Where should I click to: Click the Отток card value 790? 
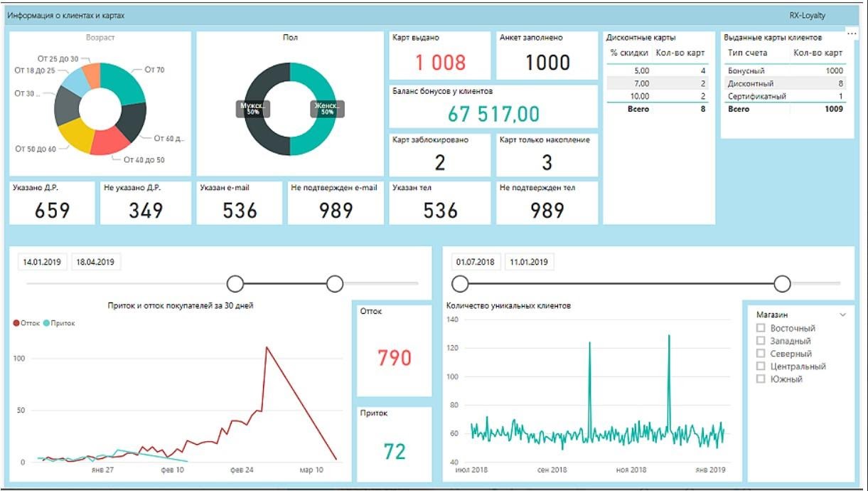pyautogui.click(x=394, y=357)
